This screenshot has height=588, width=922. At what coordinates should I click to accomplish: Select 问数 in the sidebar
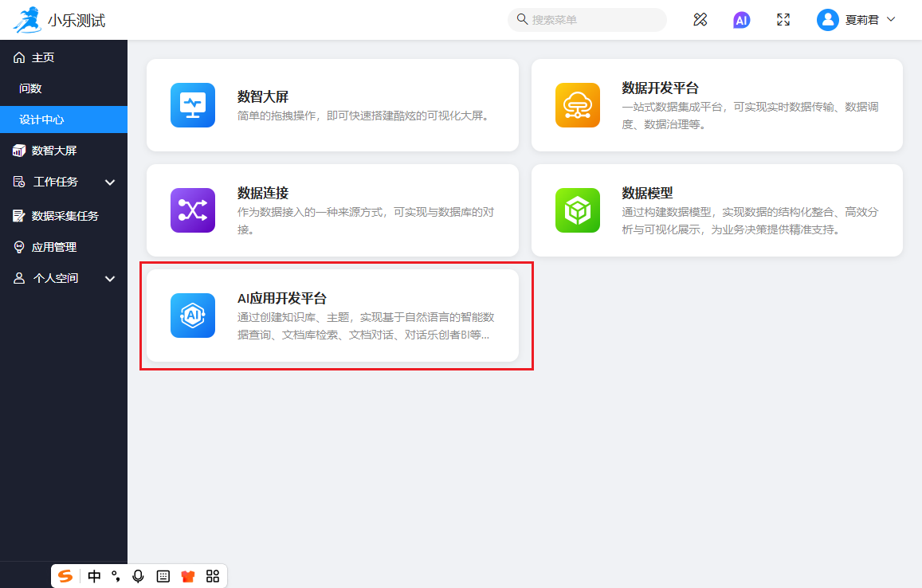coord(30,88)
